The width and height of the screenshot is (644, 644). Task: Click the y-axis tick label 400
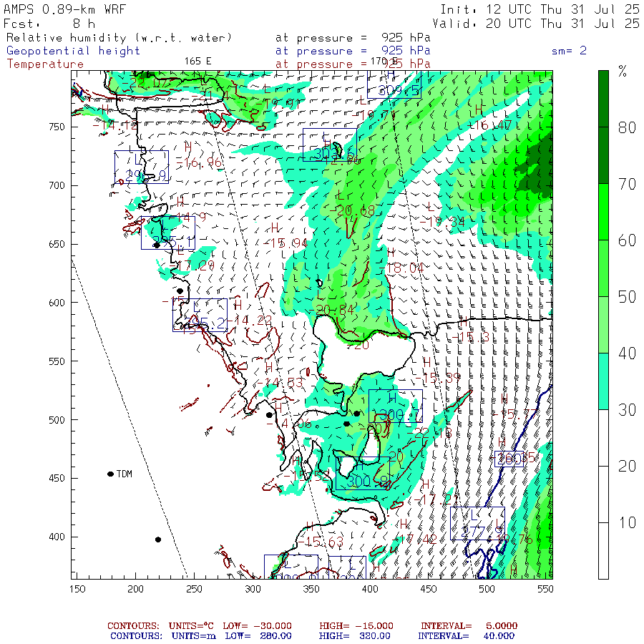coord(57,537)
